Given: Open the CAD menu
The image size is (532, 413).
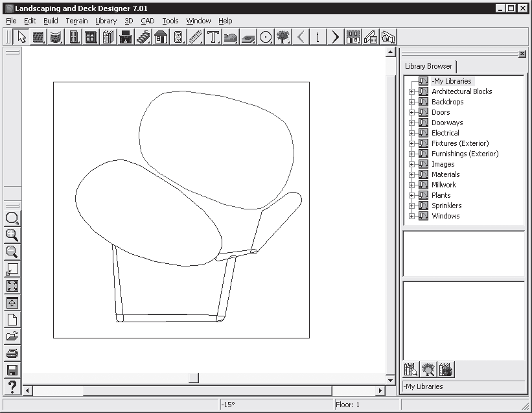Looking at the screenshot, I should (147, 21).
